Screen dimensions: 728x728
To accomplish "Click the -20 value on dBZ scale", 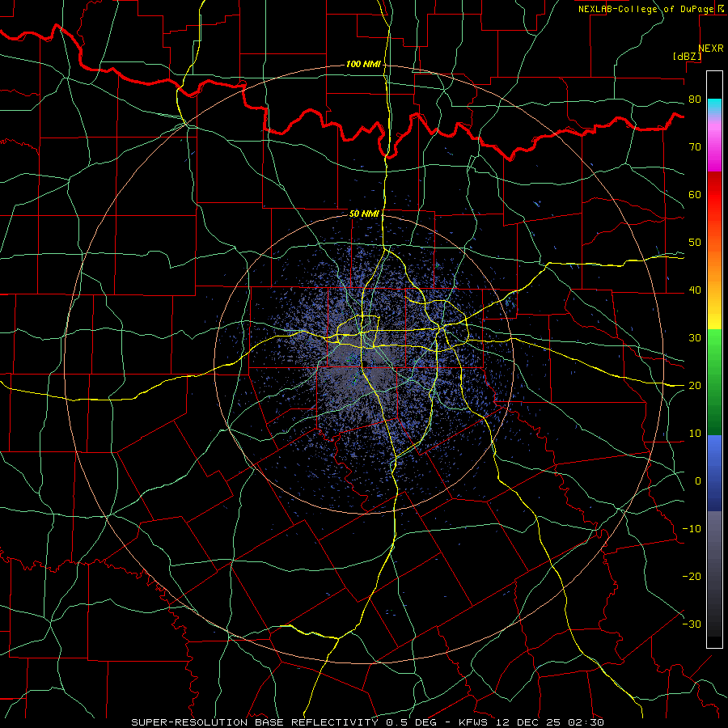I will tap(692, 577).
